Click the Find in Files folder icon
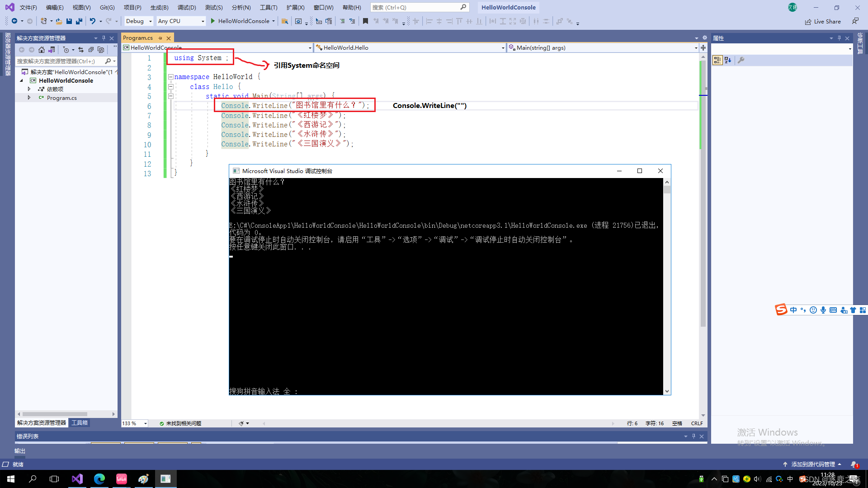 [284, 21]
